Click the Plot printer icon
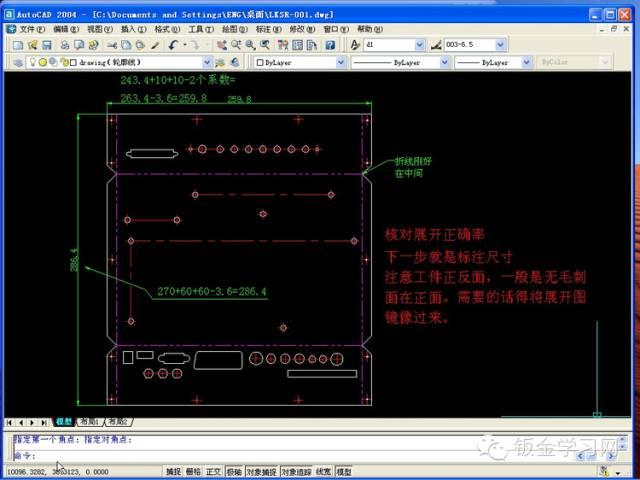This screenshot has width=640, height=480. (65, 45)
